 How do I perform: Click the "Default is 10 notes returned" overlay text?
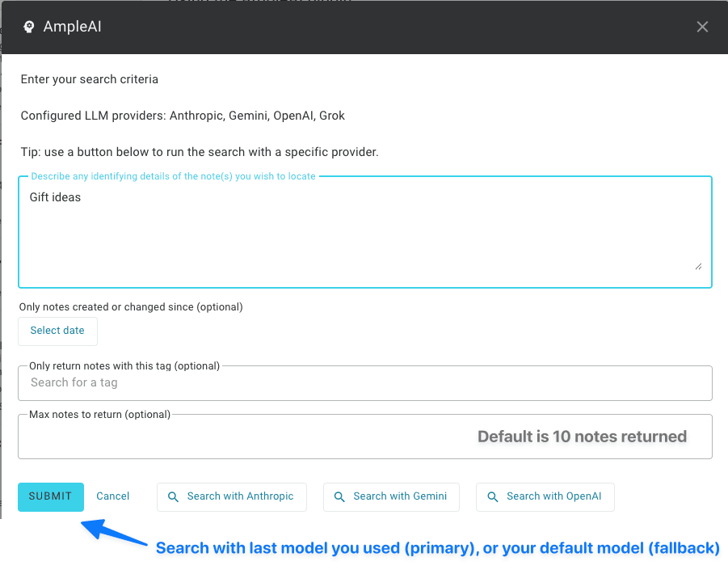(x=582, y=437)
